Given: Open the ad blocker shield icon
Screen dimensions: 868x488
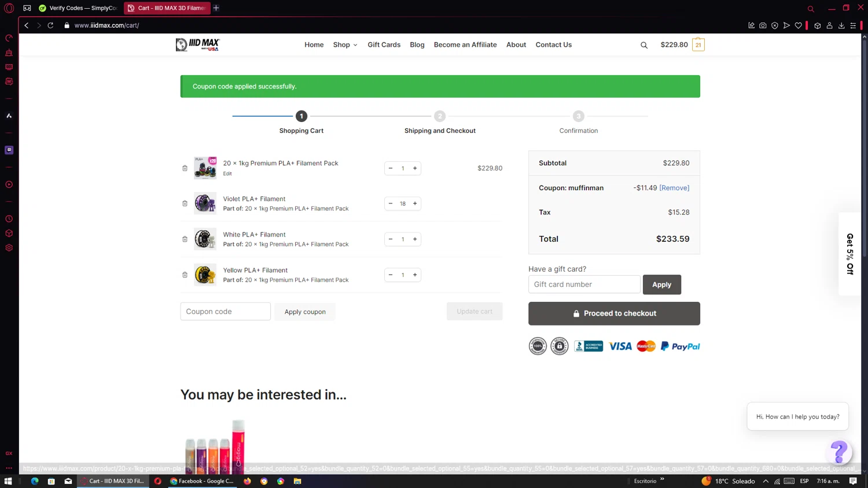Looking at the screenshot, I should [775, 25].
